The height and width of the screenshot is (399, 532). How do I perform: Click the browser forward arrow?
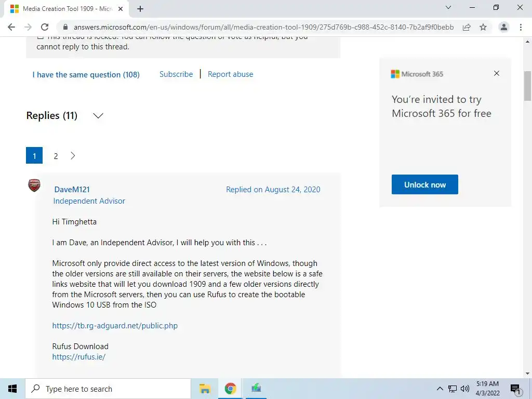pos(28,27)
